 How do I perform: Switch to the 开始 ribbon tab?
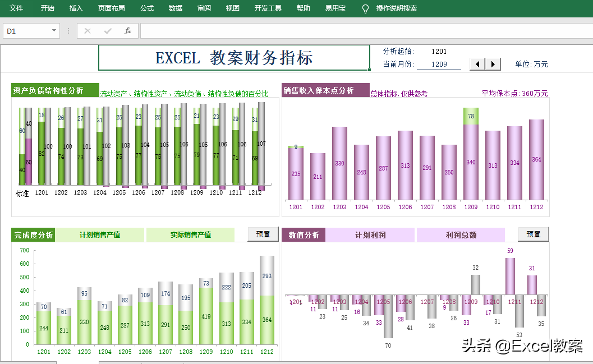(48, 8)
